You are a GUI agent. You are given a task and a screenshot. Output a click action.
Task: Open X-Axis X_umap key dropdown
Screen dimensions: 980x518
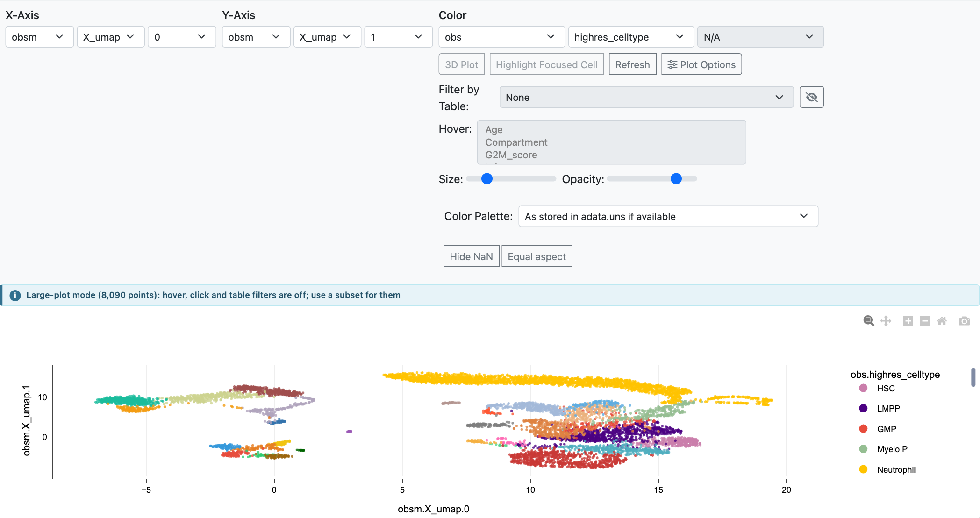coord(110,37)
